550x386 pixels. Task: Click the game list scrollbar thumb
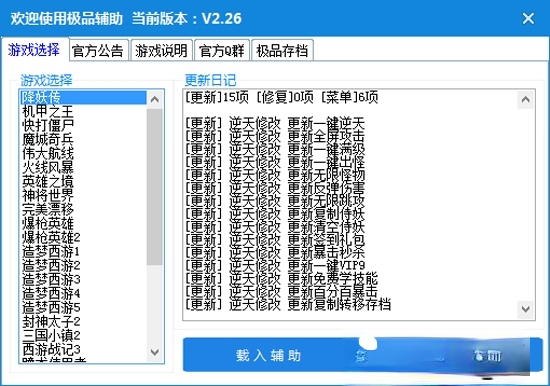pos(155,187)
